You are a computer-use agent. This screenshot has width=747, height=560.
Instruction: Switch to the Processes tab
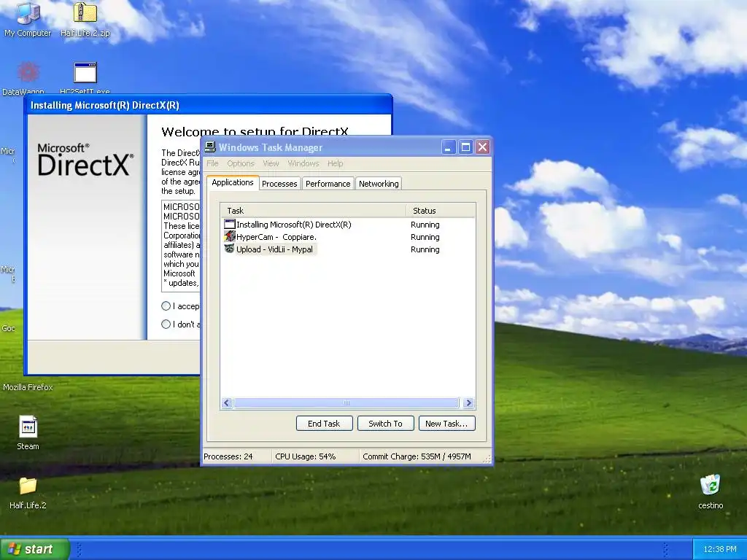(x=279, y=184)
